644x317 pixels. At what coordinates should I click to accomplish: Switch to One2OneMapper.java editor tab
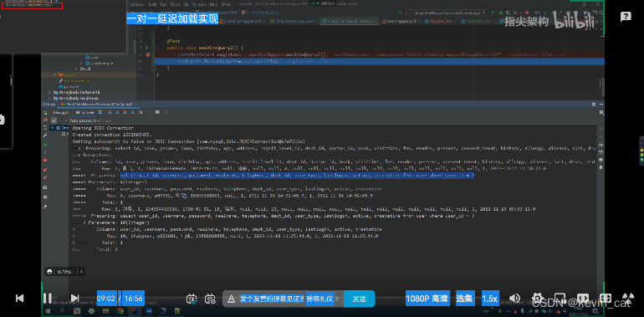click(x=294, y=21)
